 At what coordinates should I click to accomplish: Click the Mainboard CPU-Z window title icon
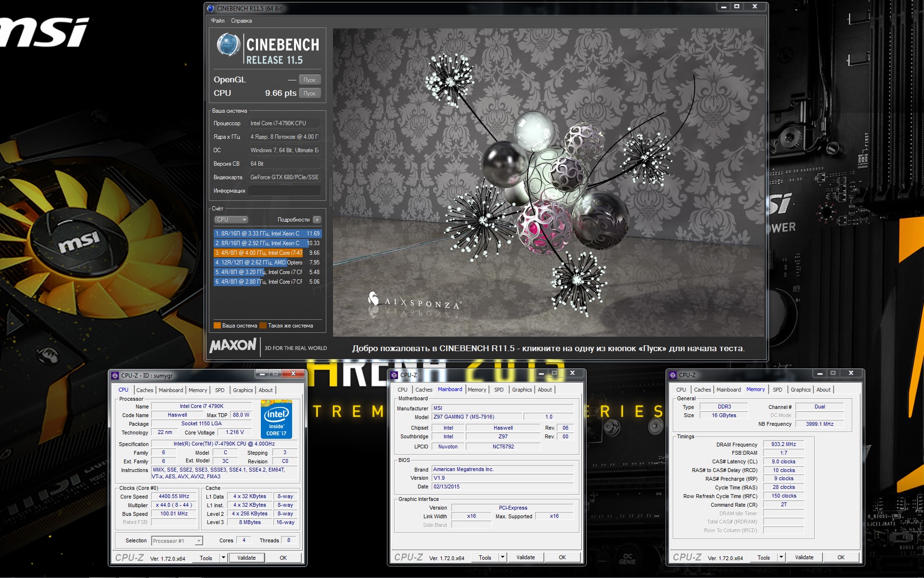tap(394, 375)
